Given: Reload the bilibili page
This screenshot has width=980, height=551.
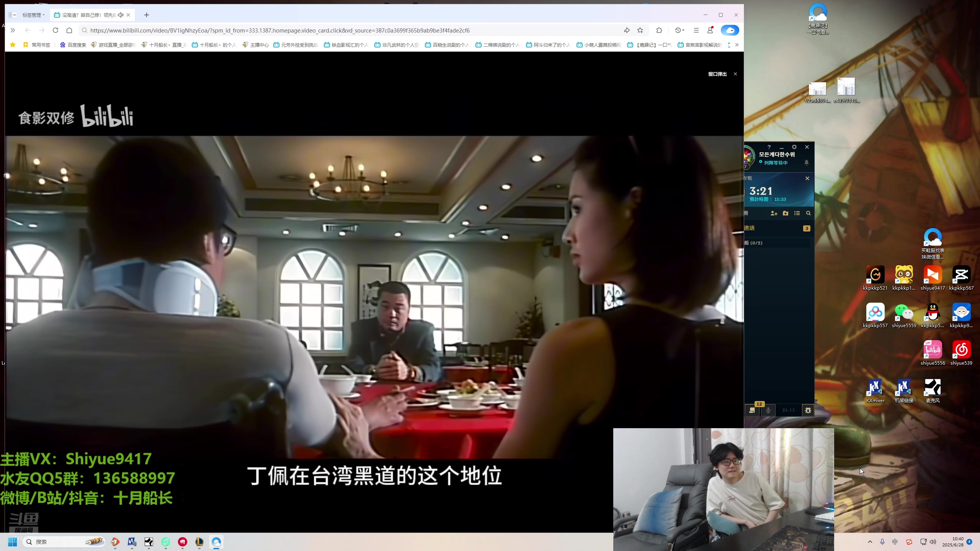Looking at the screenshot, I should 56,30.
